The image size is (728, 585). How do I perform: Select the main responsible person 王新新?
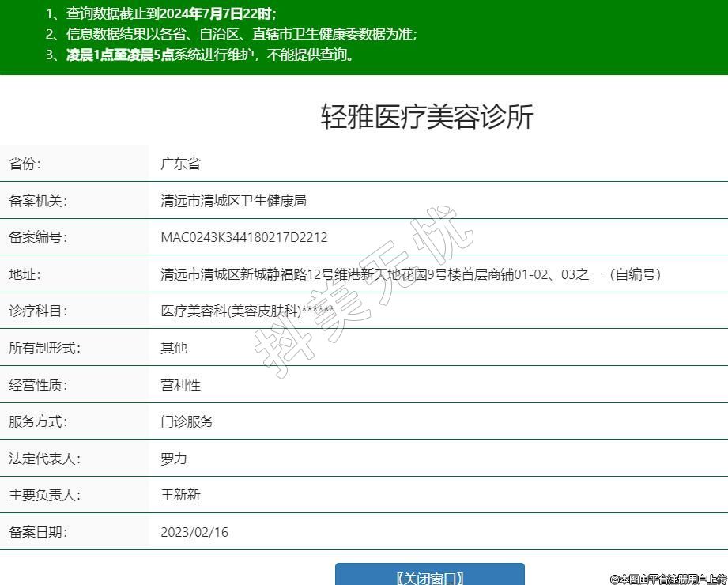coord(180,495)
